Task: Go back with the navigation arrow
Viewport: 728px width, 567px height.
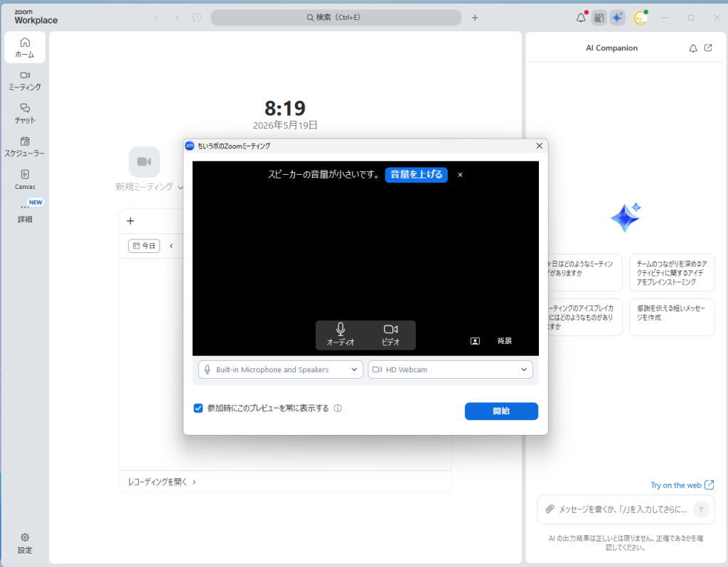Action: (x=156, y=18)
